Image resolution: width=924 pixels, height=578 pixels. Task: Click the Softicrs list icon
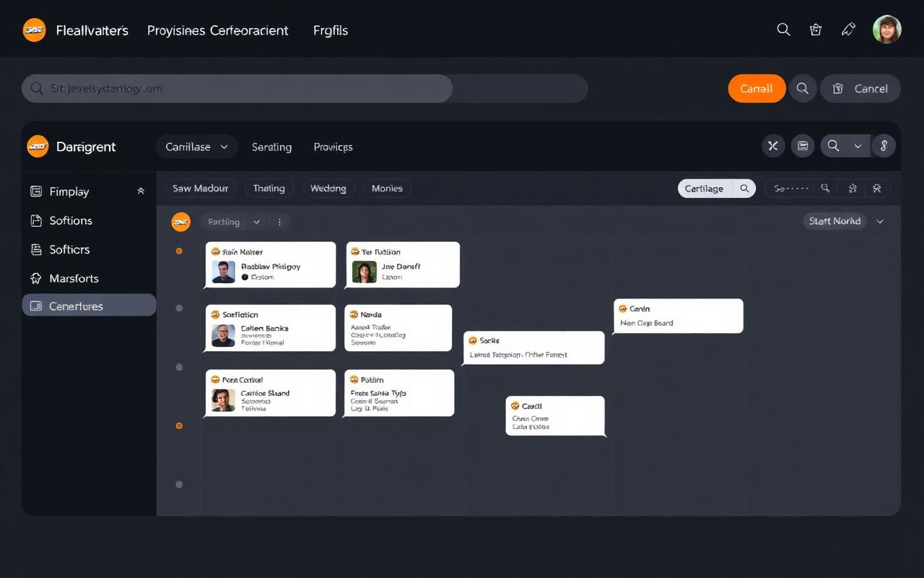(x=36, y=249)
